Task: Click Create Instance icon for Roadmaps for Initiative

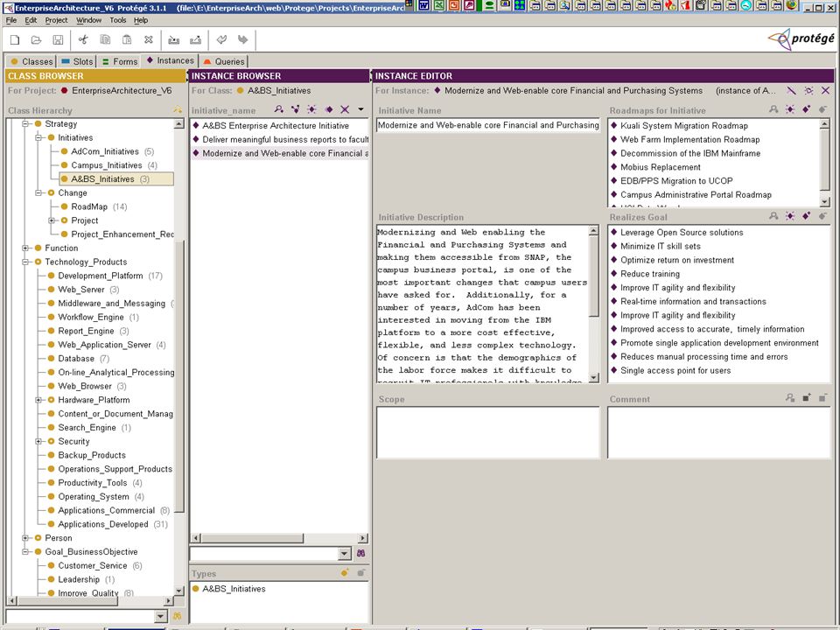Action: pos(790,109)
